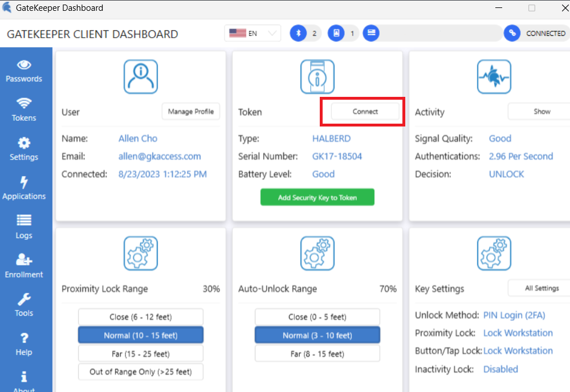Open the Help section
Image resolution: width=570 pixels, height=392 pixels.
point(24,342)
